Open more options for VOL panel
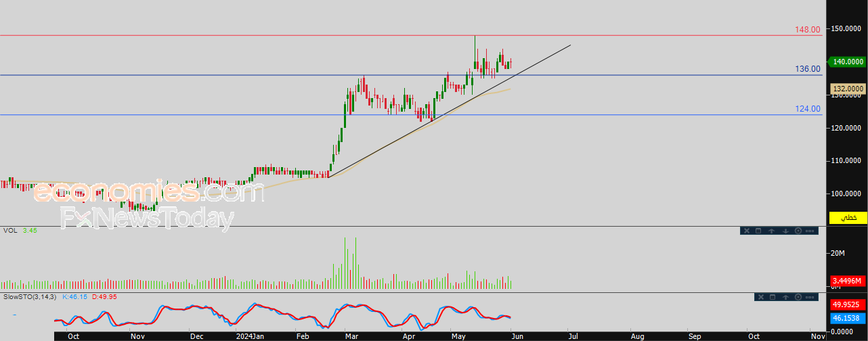868x341 pixels. coord(810,231)
